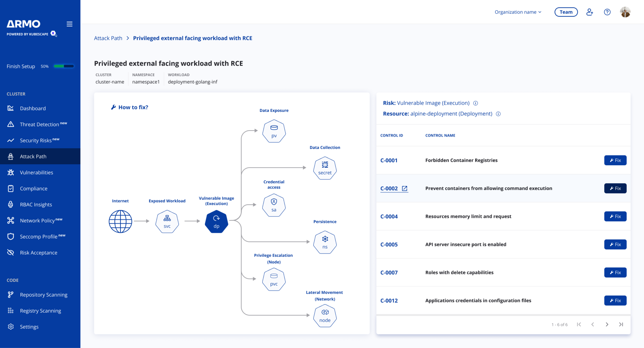Click Fix for Roles with delete capabilities
644x348 pixels.
point(615,272)
